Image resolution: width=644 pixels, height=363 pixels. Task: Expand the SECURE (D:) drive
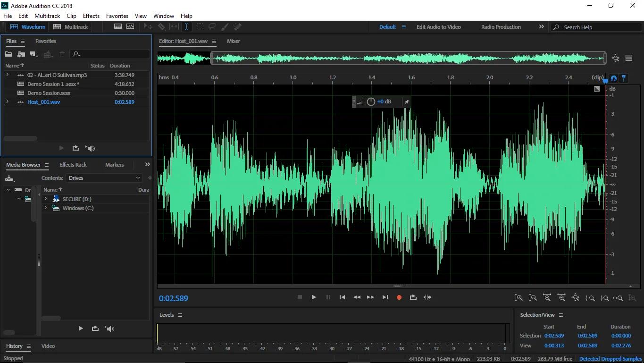click(45, 199)
